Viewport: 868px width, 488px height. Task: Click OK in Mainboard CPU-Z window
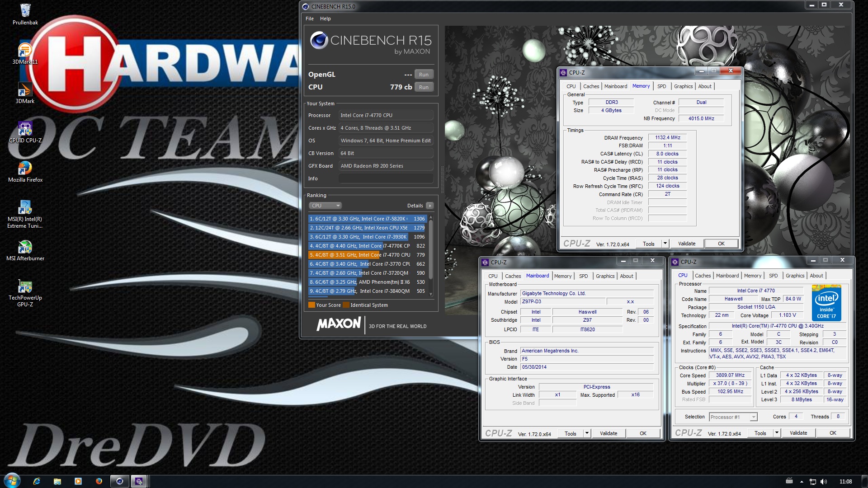coord(643,433)
